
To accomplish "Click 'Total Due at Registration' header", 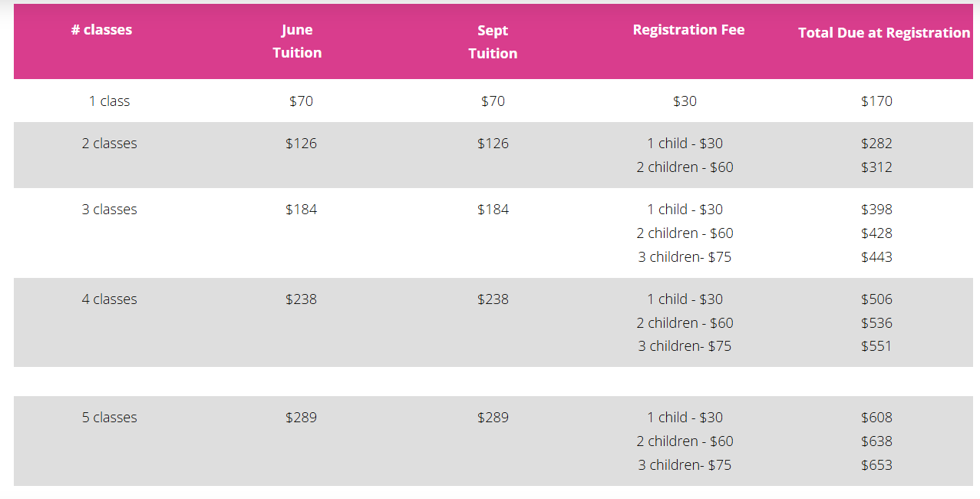I will coord(884,33).
